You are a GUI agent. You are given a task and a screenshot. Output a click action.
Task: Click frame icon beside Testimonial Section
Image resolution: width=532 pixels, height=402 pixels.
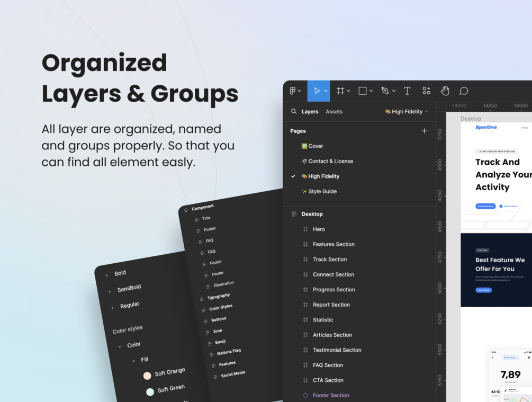coord(305,350)
